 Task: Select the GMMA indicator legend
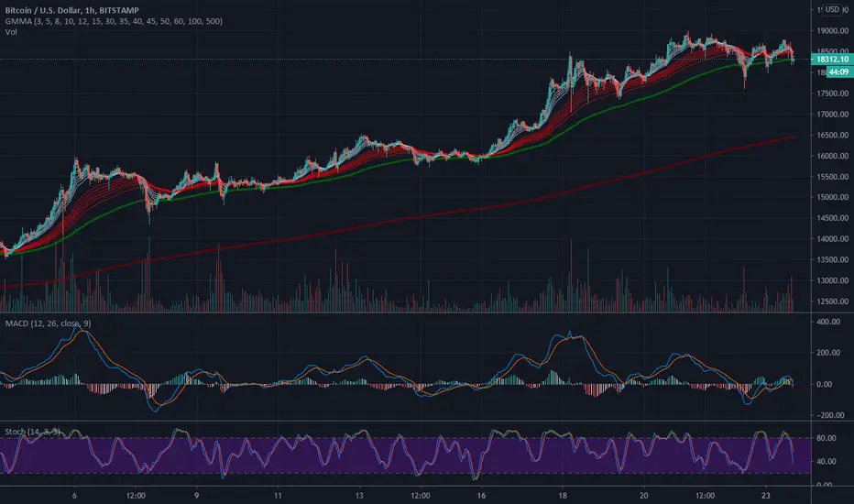114,21
